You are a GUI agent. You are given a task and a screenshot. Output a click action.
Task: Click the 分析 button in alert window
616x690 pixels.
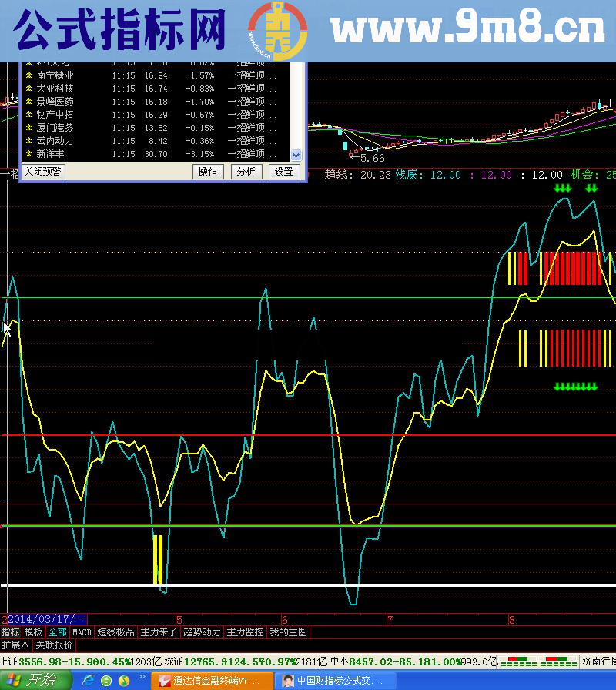pyautogui.click(x=246, y=172)
